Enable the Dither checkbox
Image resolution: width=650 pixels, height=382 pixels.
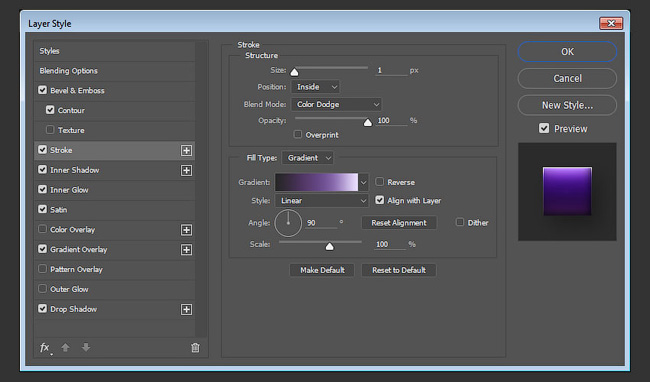pos(460,222)
